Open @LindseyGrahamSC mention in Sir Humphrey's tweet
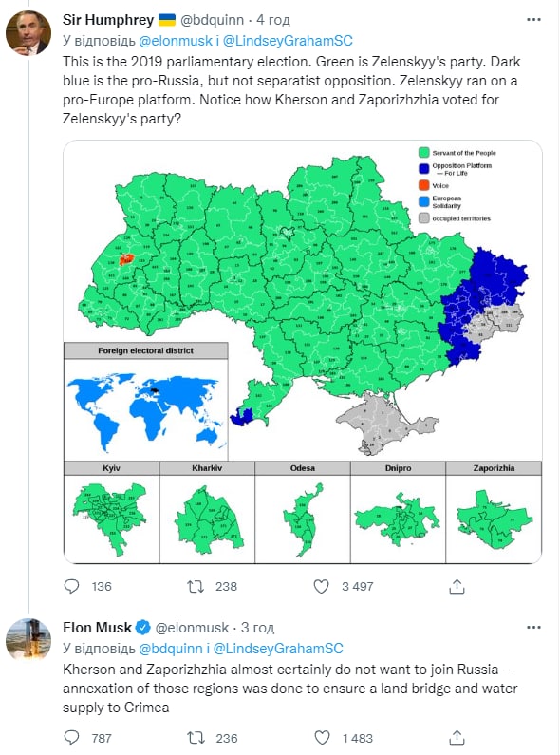560x755 pixels. click(288, 41)
